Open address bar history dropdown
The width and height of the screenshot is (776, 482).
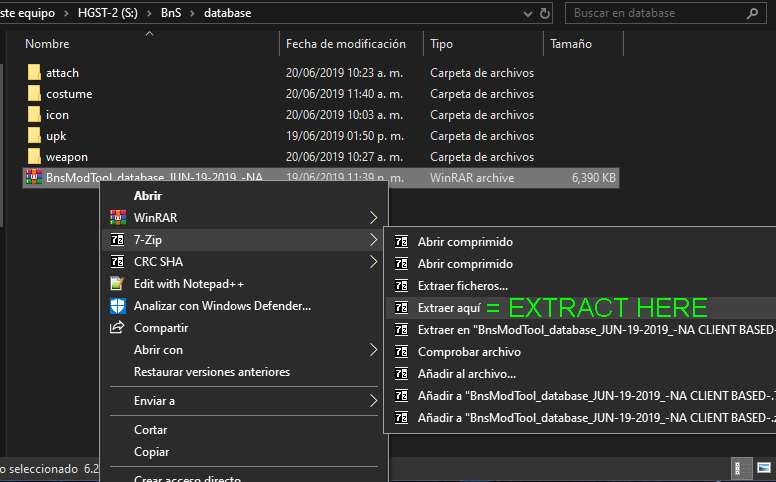coord(528,14)
